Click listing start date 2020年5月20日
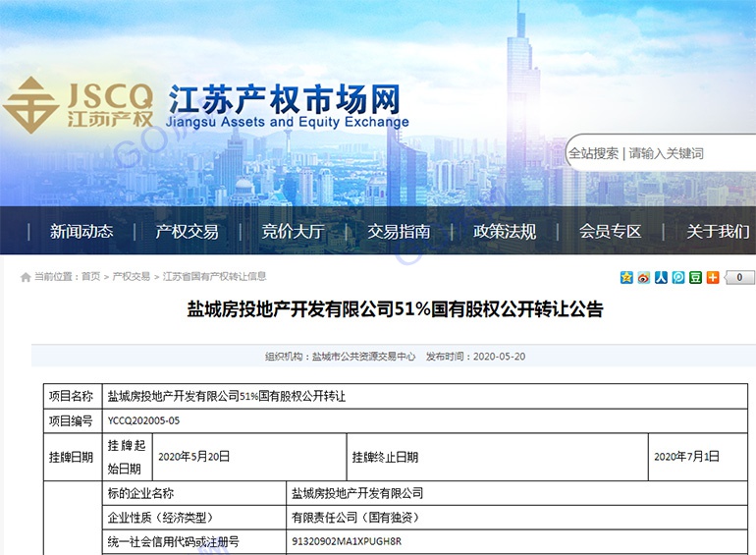 tap(193, 457)
